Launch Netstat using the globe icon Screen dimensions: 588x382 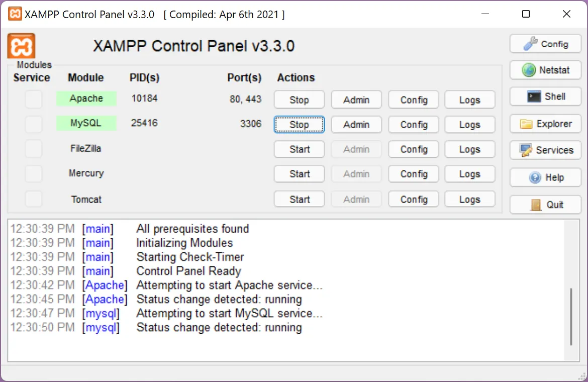pyautogui.click(x=529, y=70)
